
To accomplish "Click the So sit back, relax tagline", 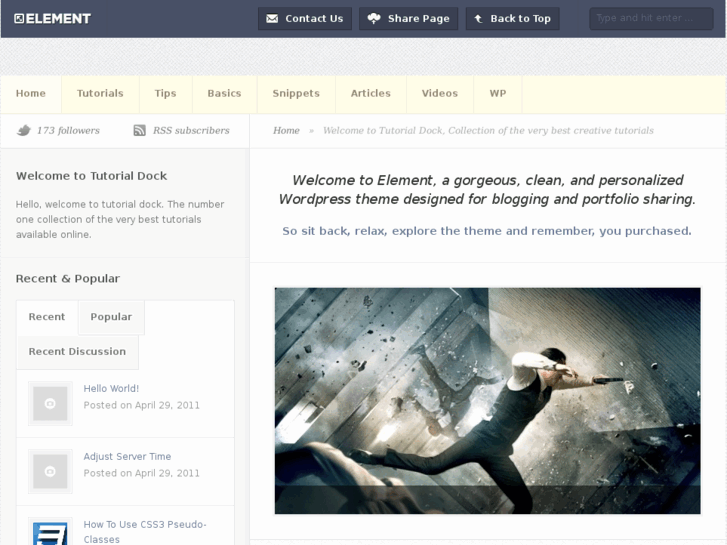I will pos(487,231).
